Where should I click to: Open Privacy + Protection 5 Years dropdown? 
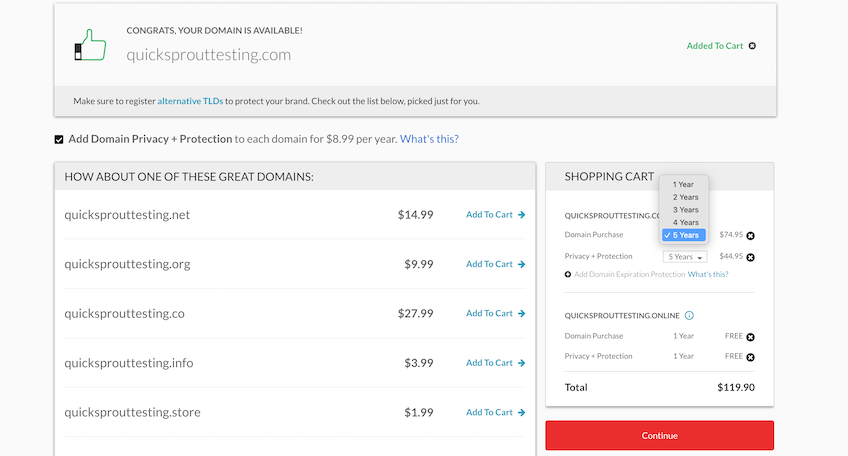click(685, 257)
